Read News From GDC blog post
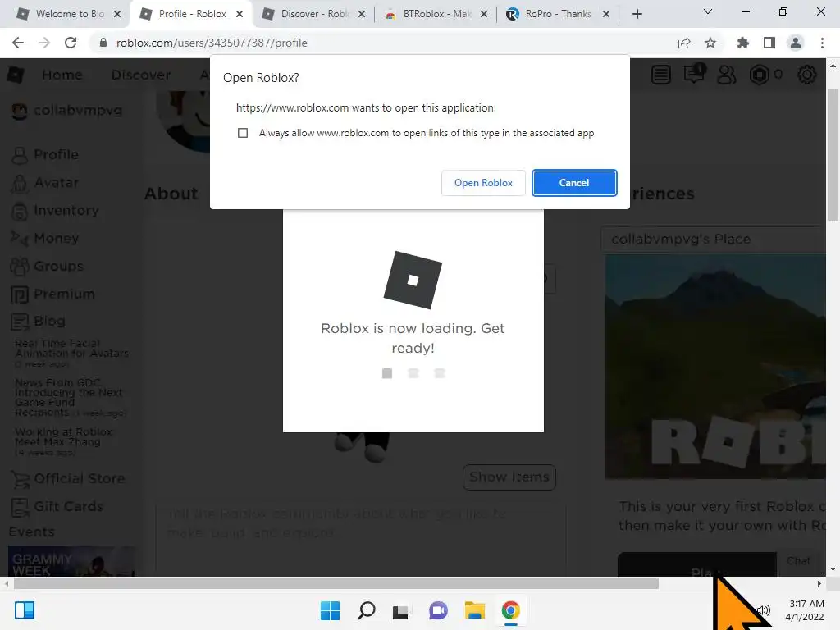Image resolution: width=840 pixels, height=630 pixels. [69, 398]
